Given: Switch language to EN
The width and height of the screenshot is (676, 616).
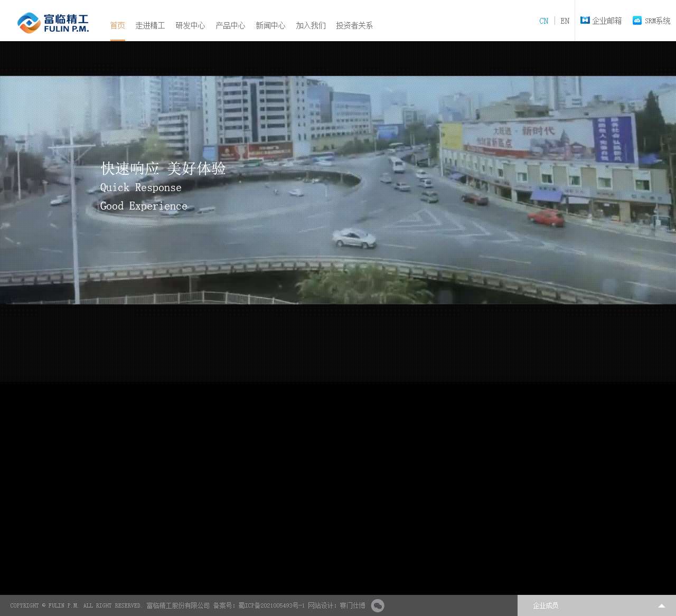Looking at the screenshot, I should (565, 21).
